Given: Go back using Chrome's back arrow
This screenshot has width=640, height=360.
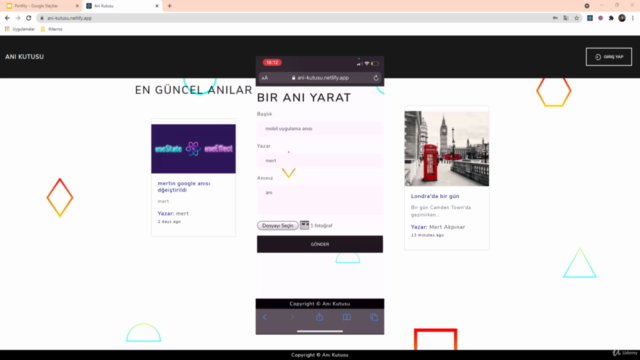Looking at the screenshot, I should click(x=7, y=18).
